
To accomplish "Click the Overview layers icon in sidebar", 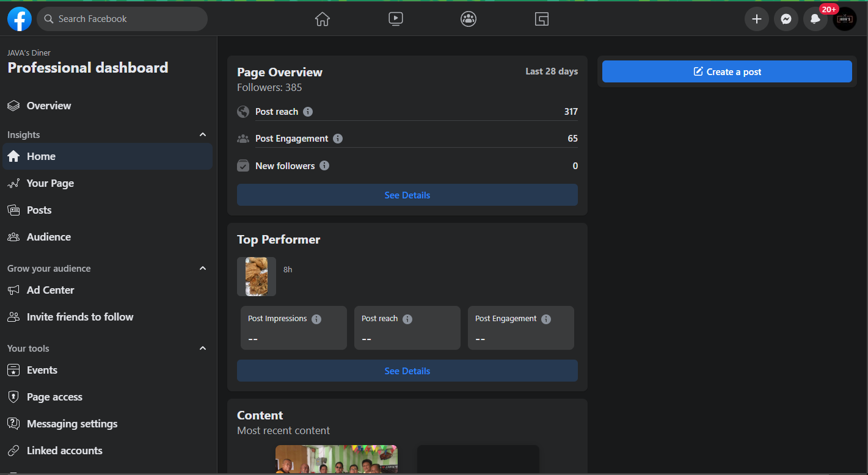I will (13, 106).
